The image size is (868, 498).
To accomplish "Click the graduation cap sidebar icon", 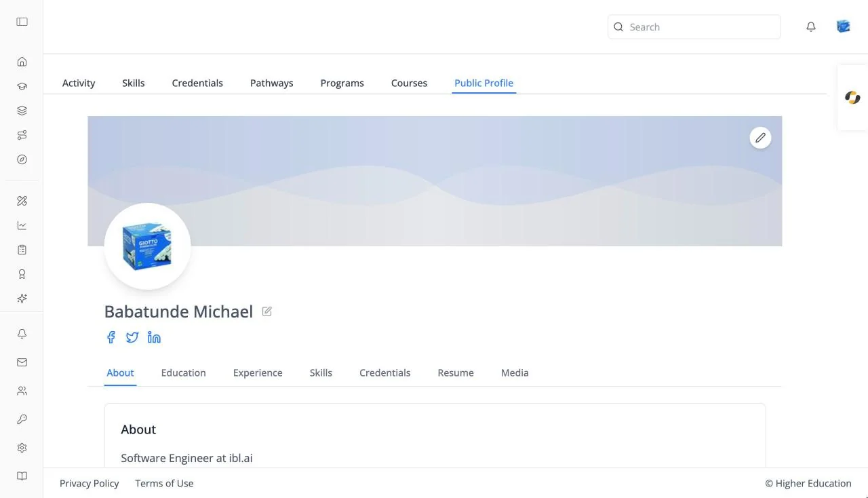I will click(x=22, y=86).
